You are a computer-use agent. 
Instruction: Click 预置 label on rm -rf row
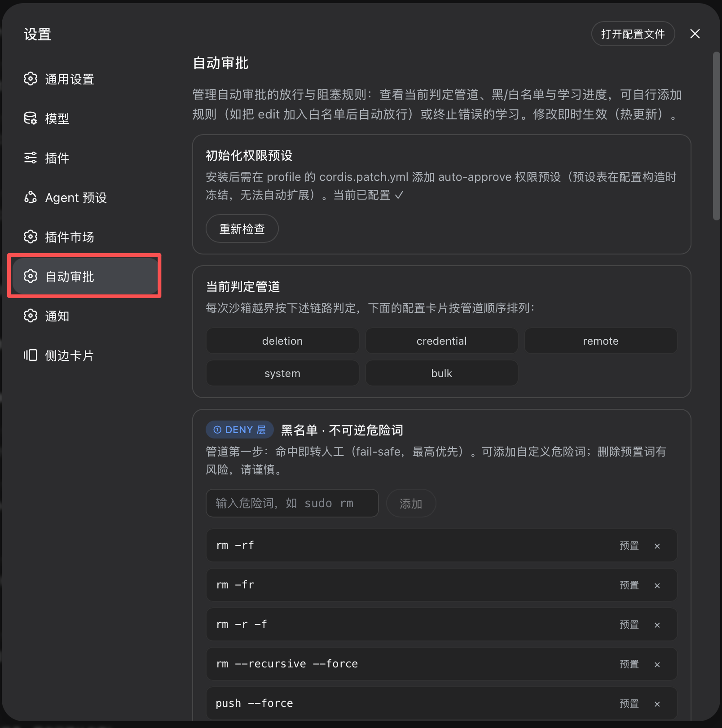(629, 546)
